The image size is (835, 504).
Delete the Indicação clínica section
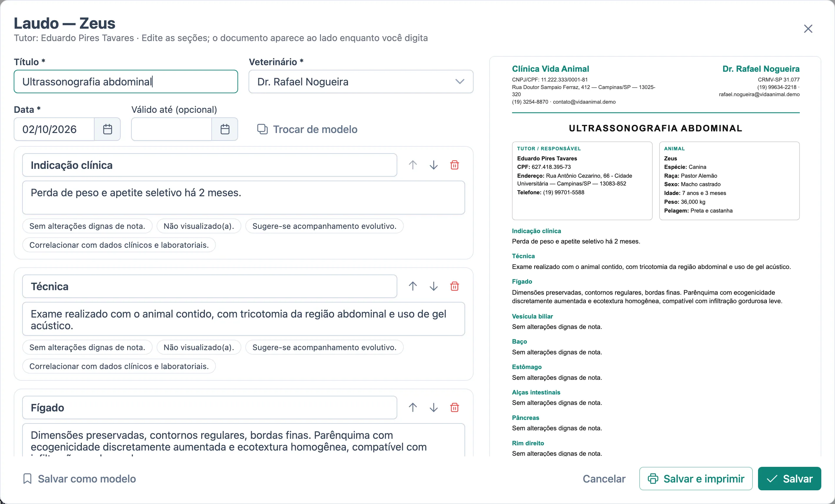tap(454, 165)
